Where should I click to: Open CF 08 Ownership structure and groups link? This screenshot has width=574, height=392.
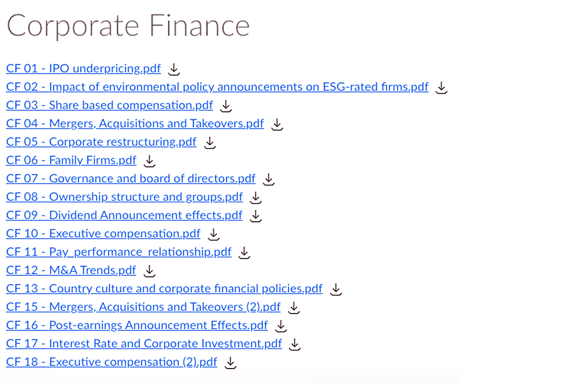(124, 197)
